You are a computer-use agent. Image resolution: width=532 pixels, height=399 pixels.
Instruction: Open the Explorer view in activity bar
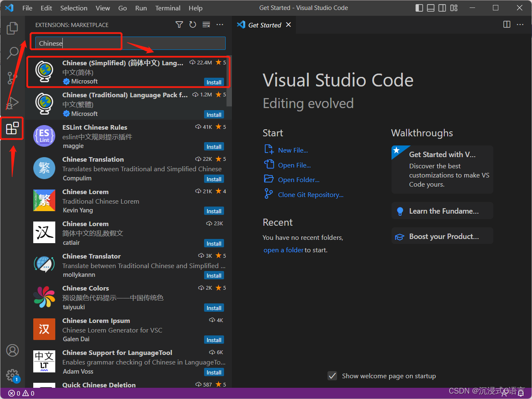(12, 28)
